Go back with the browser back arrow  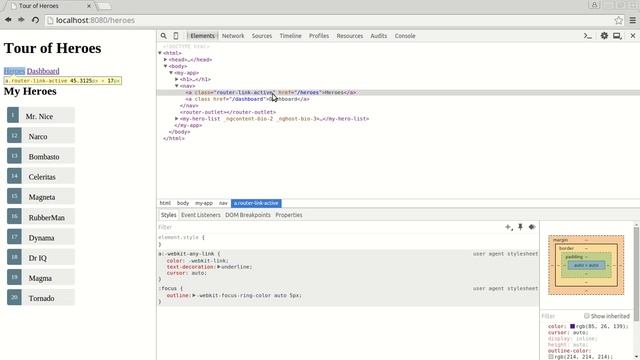coord(8,20)
